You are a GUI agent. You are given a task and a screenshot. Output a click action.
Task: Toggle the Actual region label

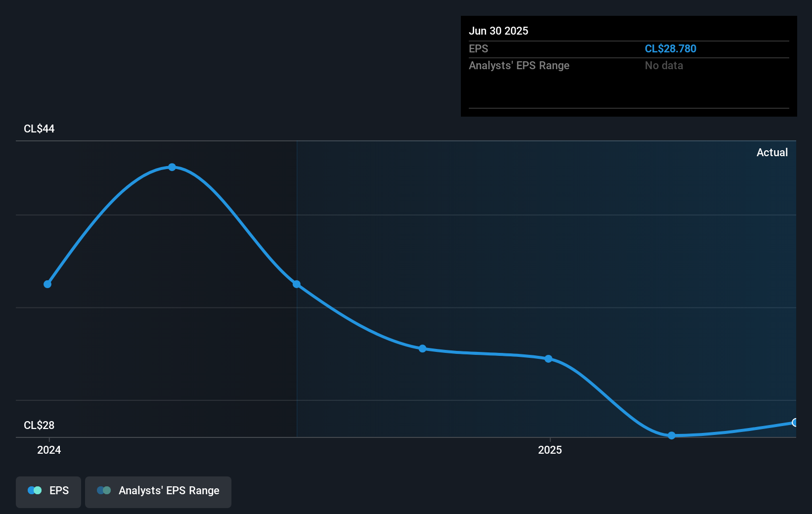[772, 152]
